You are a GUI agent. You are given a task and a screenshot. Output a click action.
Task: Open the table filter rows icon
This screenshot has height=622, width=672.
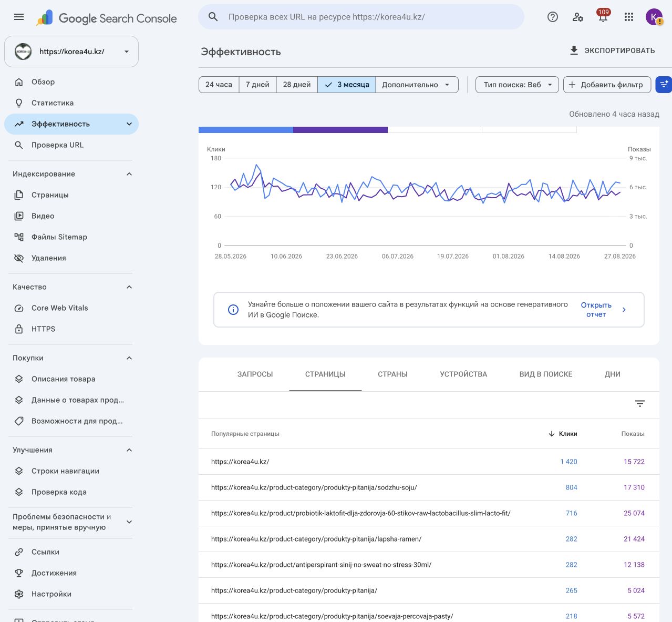point(640,404)
